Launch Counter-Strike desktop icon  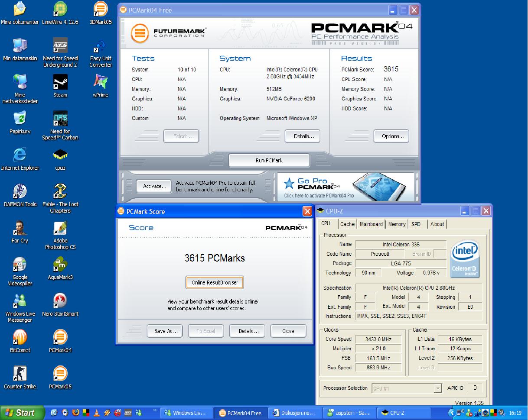tap(20, 377)
